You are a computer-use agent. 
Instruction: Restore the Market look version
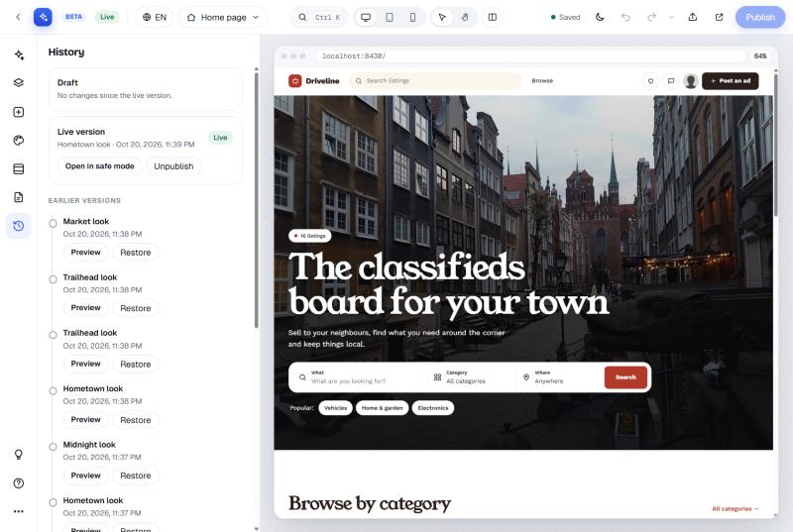(x=136, y=252)
